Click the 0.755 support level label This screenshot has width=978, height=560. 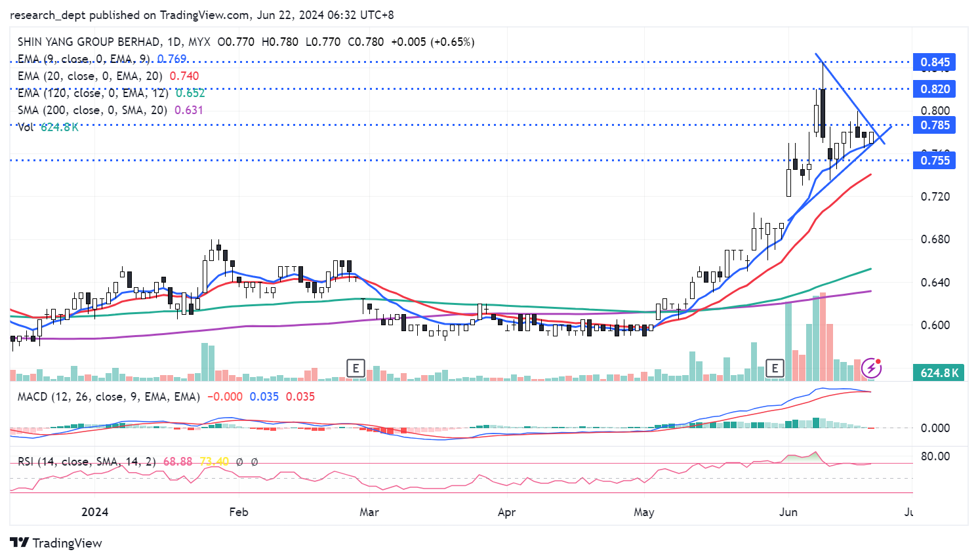tap(934, 161)
